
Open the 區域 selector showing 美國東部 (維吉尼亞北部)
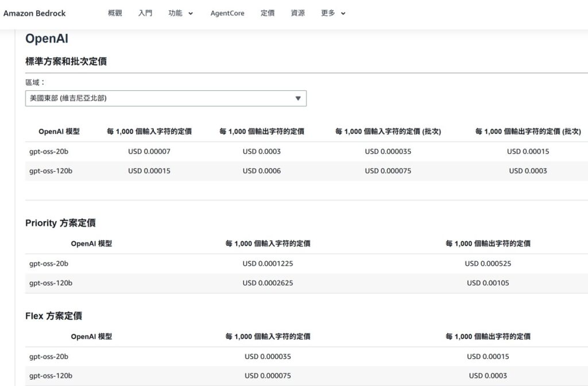click(x=165, y=98)
